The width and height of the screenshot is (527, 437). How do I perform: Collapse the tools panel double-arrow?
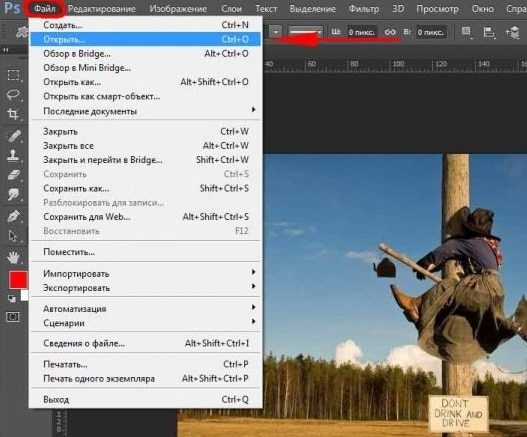5,50
